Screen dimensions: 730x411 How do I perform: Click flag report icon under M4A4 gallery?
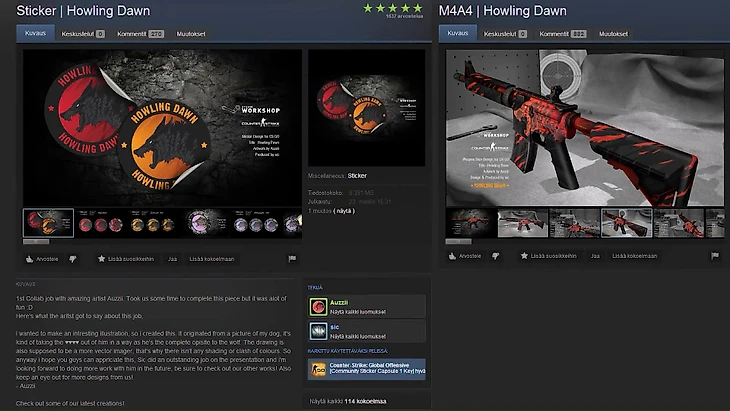715,256
